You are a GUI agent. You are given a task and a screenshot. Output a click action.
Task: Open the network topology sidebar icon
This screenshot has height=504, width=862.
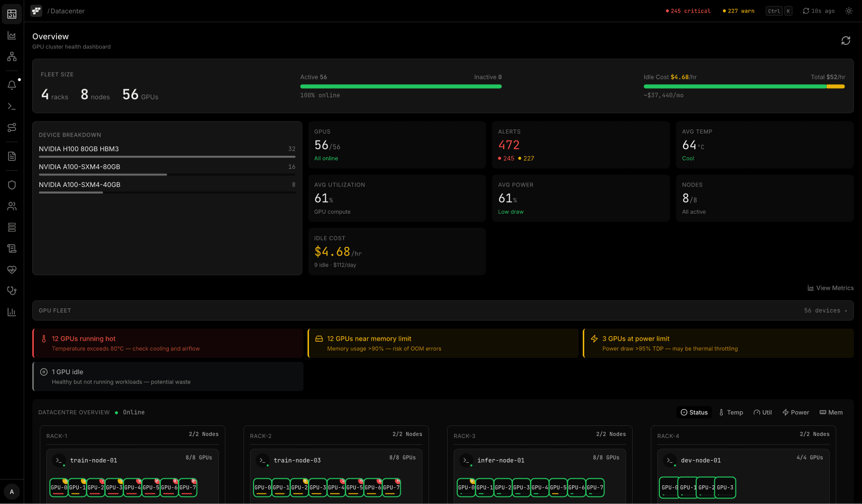click(x=12, y=56)
